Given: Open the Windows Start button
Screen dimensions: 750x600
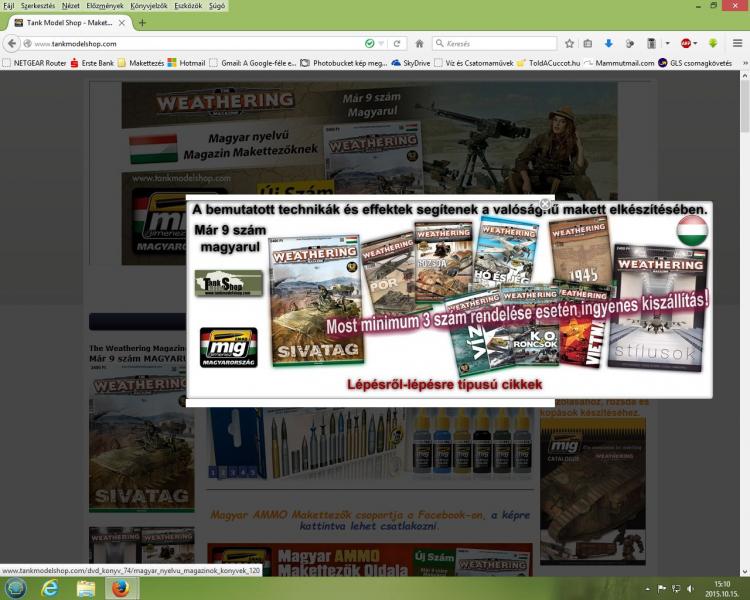Looking at the screenshot, I should pyautogui.click(x=15, y=589).
